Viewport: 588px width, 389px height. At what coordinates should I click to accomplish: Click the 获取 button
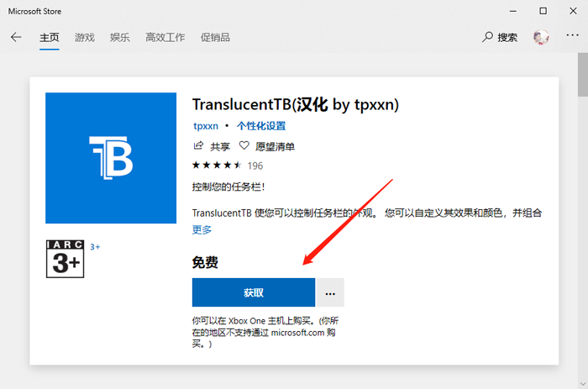click(254, 292)
